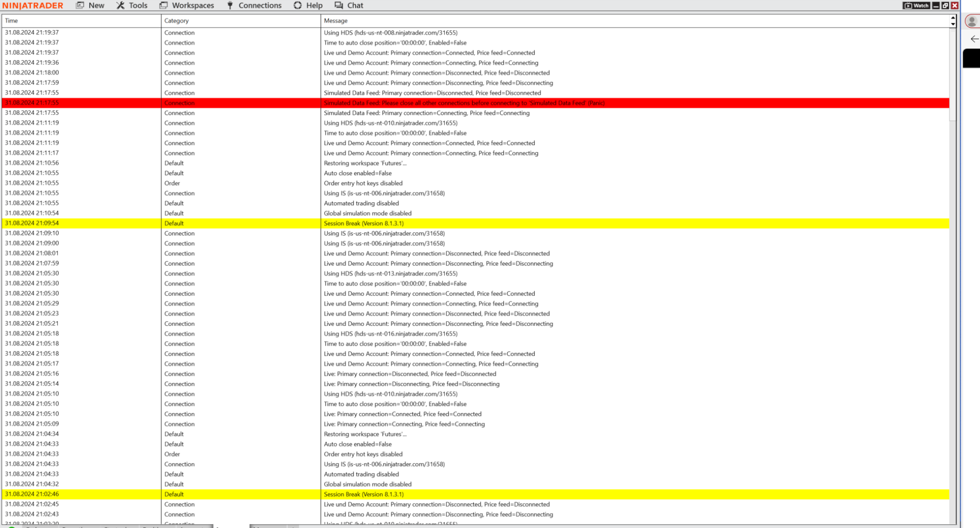980x528 pixels.
Task: Click the 31.08.2024 21:10:56 time cell
Action: point(32,163)
